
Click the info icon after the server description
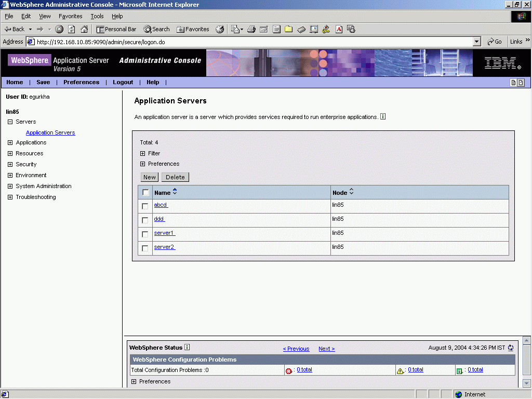383,116
